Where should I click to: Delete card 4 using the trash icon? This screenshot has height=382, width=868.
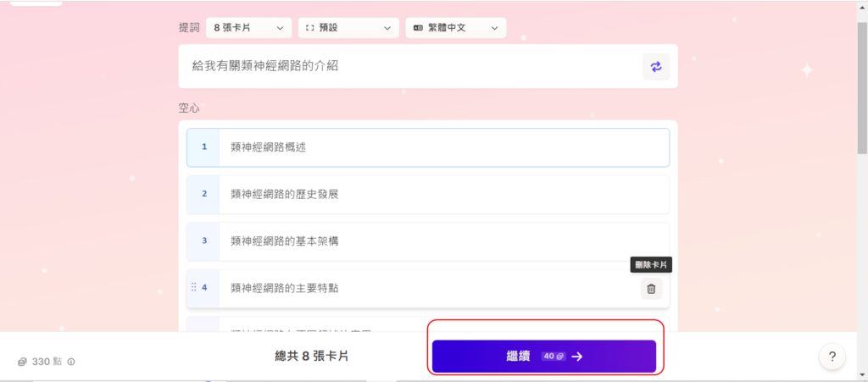[651, 289]
